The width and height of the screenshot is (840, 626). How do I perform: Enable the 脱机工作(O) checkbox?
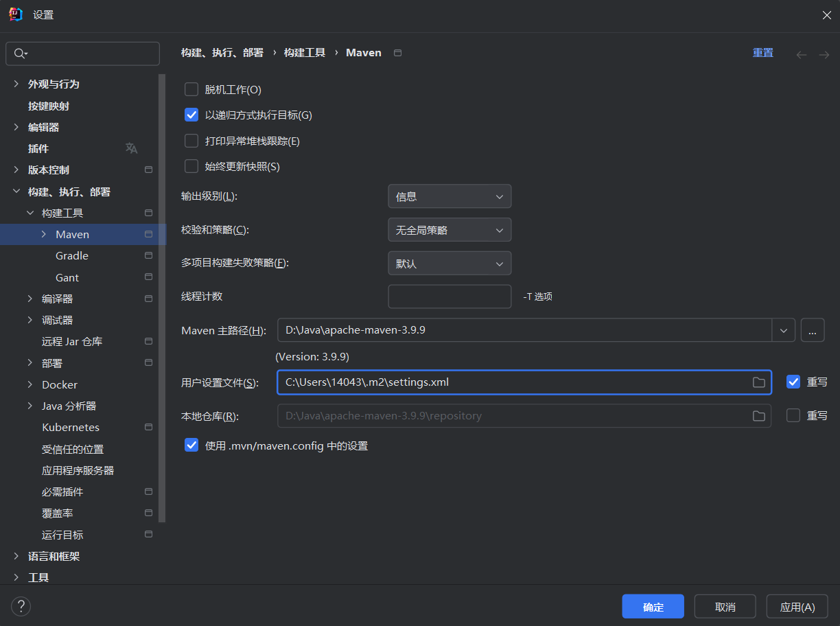(x=191, y=89)
